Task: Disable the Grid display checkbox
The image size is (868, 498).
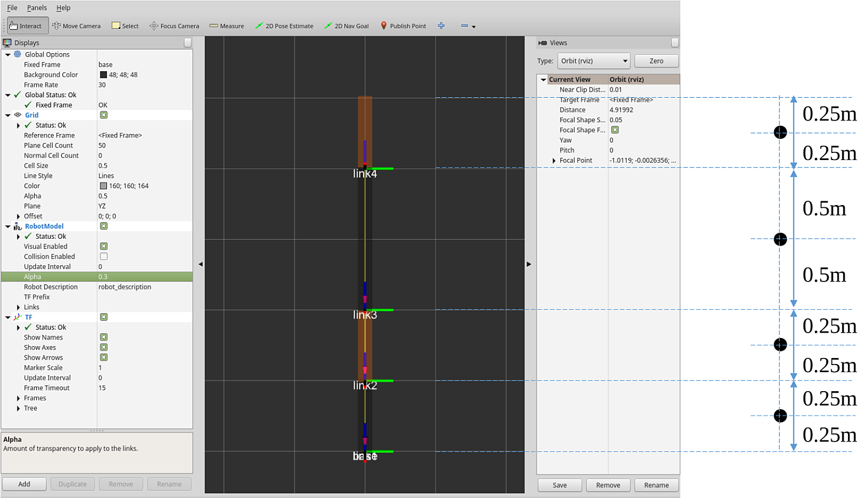Action: pyautogui.click(x=104, y=115)
